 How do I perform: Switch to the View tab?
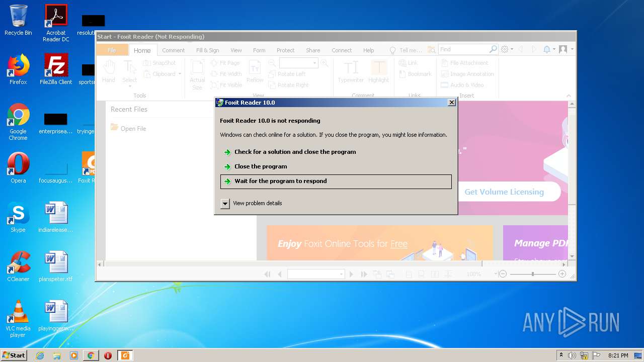coord(236,50)
